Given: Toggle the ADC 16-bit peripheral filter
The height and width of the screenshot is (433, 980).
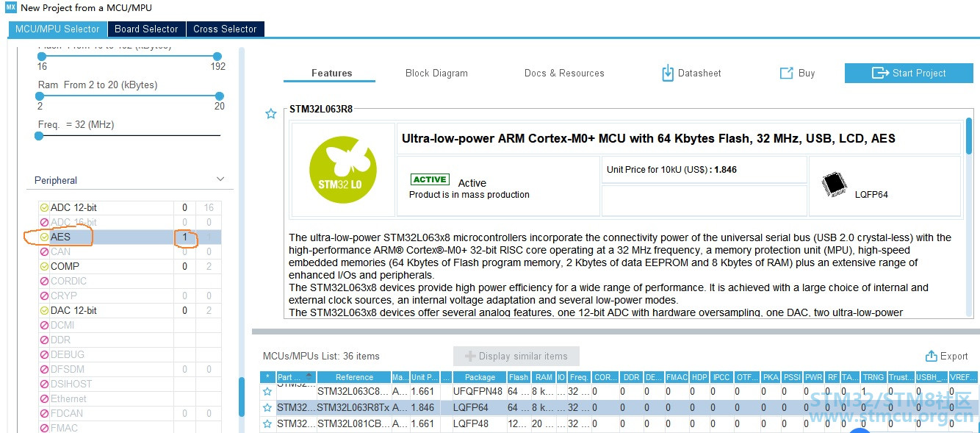Looking at the screenshot, I should [44, 222].
